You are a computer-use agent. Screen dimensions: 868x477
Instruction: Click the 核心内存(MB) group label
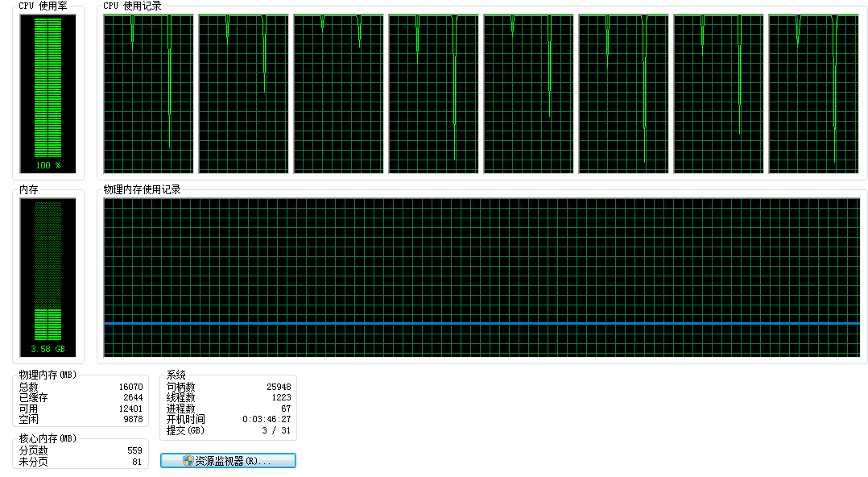(48, 439)
